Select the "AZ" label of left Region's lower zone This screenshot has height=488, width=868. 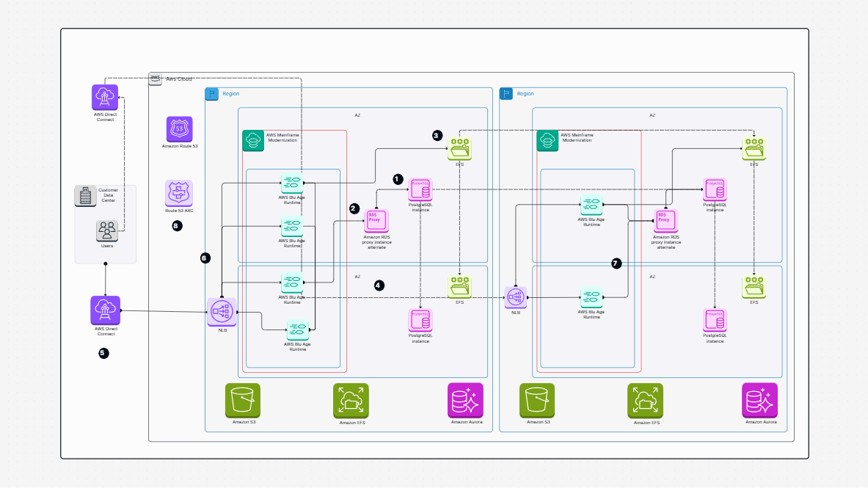point(357,277)
